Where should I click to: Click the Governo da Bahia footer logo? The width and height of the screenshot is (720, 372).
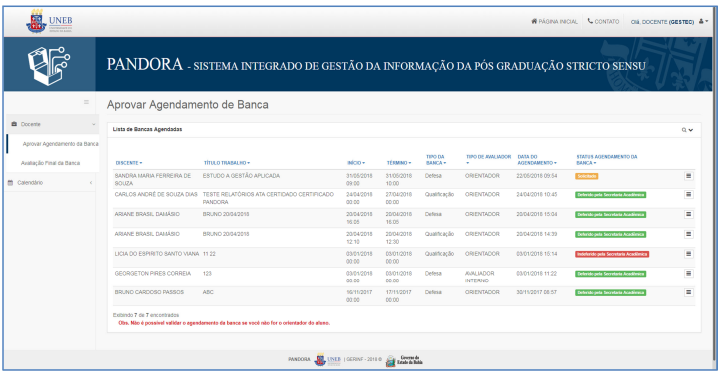click(403, 361)
